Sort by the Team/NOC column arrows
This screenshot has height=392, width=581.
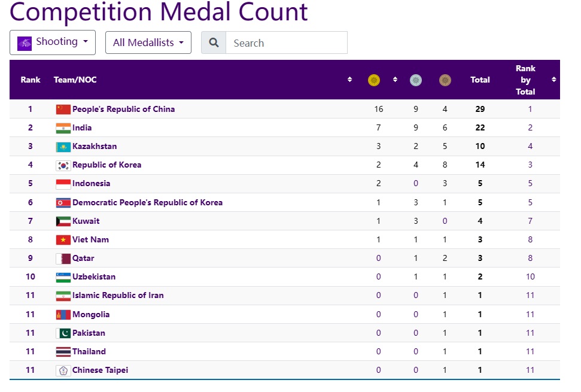pos(349,80)
